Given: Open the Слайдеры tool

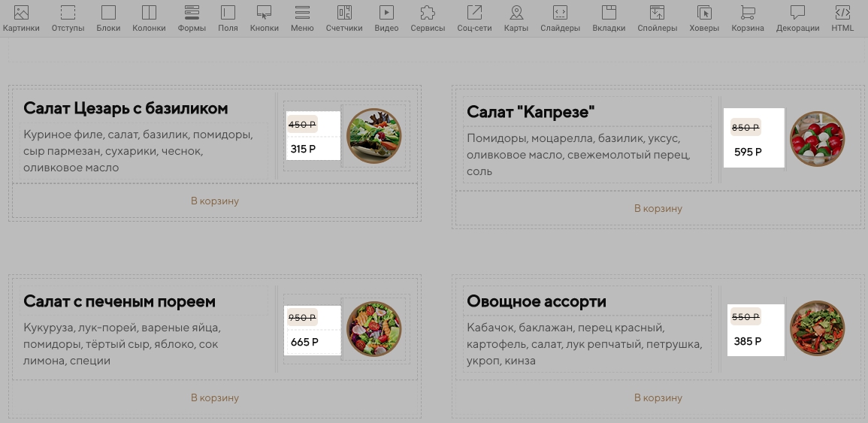Looking at the screenshot, I should tap(560, 18).
